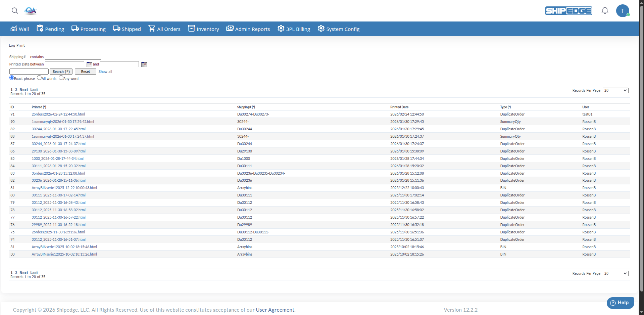Click the Shipping# contains input field

coord(73,57)
